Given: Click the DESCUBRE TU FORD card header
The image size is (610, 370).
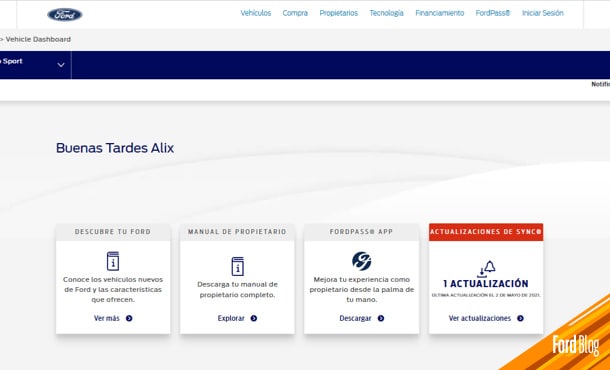Looking at the screenshot, I should point(113,232).
